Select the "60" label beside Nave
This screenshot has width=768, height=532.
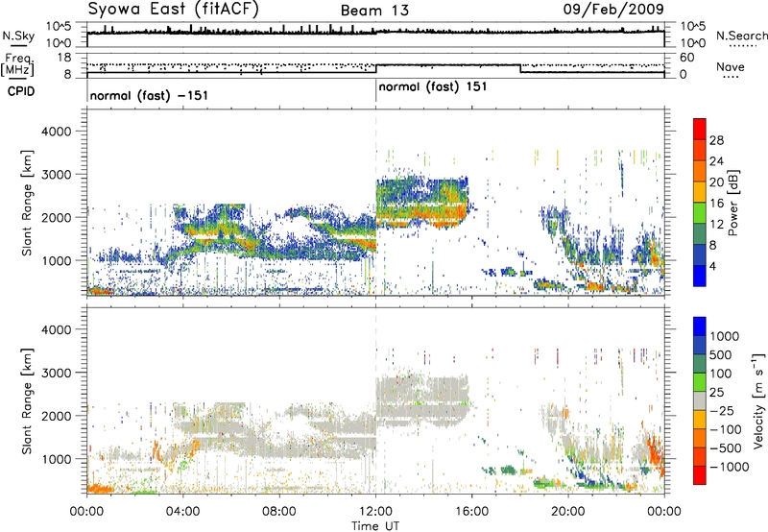[x=687, y=58]
